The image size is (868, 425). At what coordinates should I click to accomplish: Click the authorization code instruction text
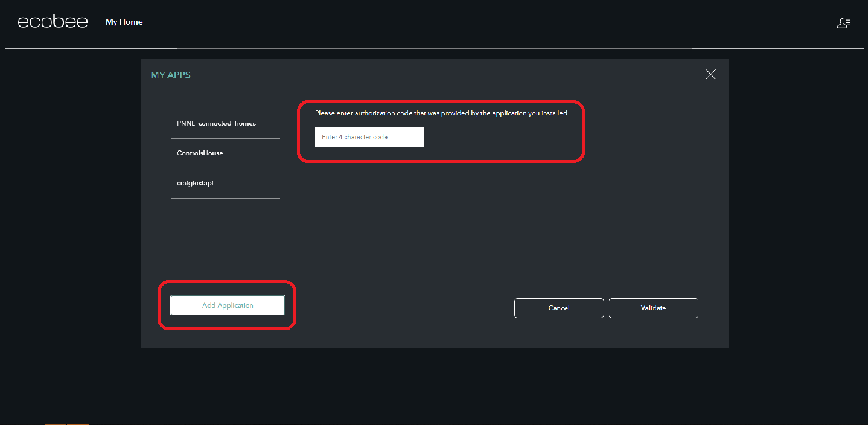(x=441, y=113)
